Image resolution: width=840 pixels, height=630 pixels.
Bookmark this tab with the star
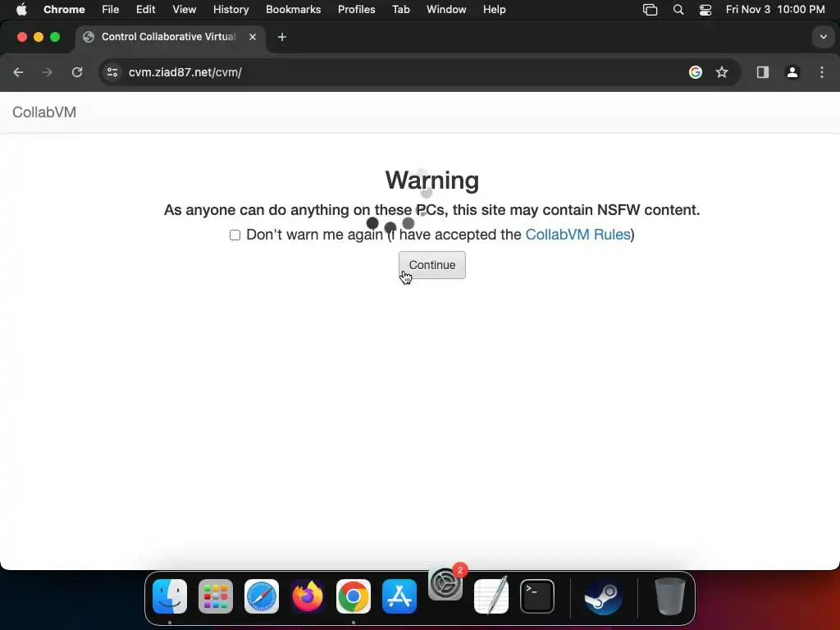[x=722, y=72]
